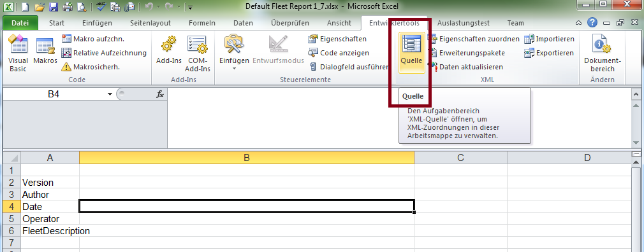Select row 2 header
The width and height of the screenshot is (644, 252).
(11, 183)
